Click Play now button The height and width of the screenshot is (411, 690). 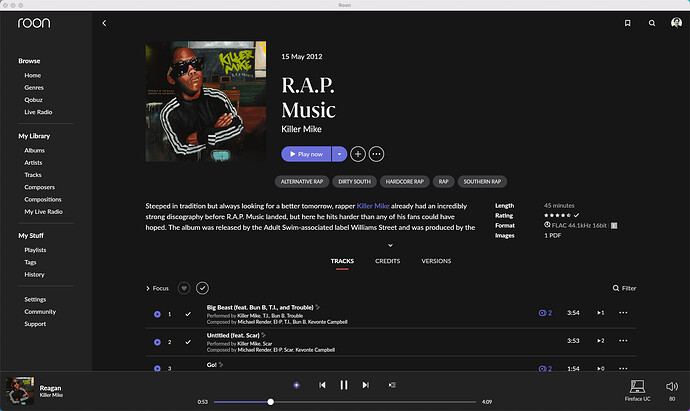pyautogui.click(x=306, y=154)
